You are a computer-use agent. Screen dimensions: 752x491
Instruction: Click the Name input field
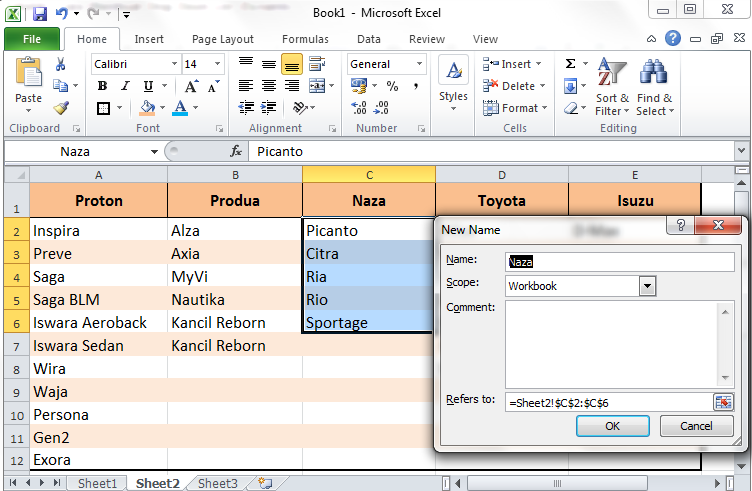pyautogui.click(x=620, y=262)
